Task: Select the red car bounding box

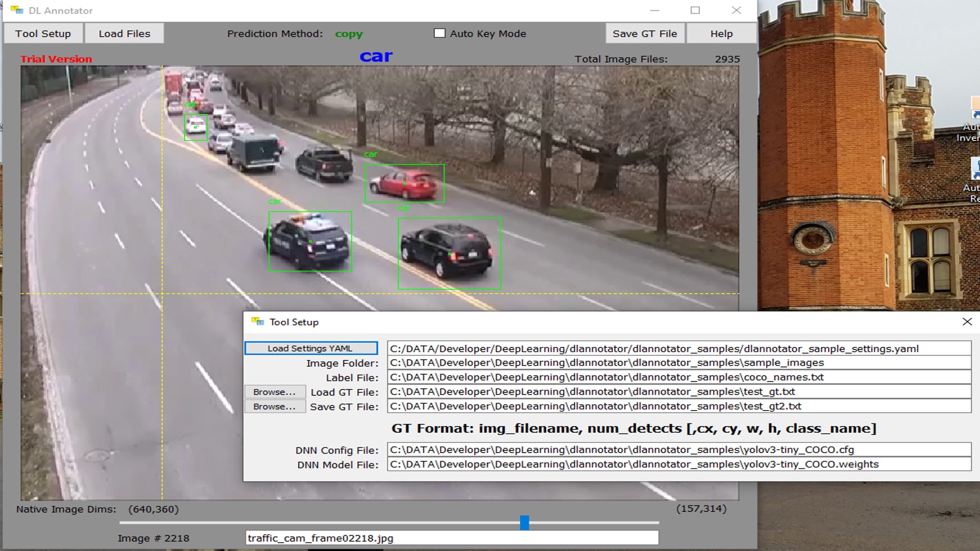Action: [404, 183]
